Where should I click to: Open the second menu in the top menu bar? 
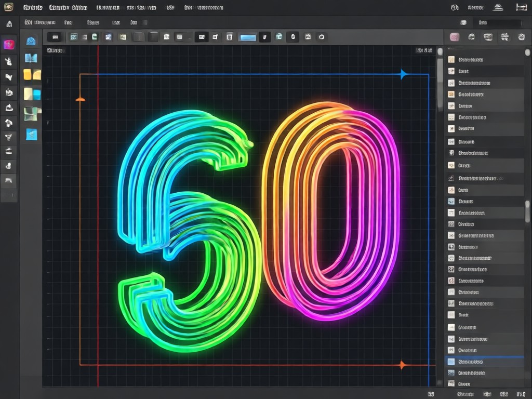coord(68,7)
